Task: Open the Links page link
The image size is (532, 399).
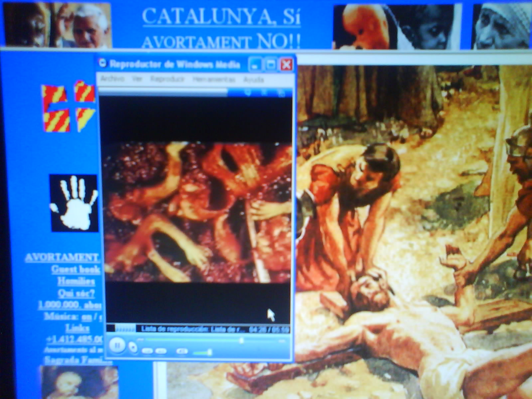Action: [77, 329]
